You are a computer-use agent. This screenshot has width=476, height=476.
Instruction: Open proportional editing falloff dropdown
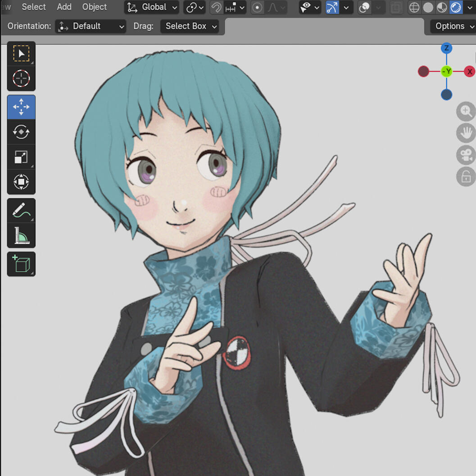(276, 7)
